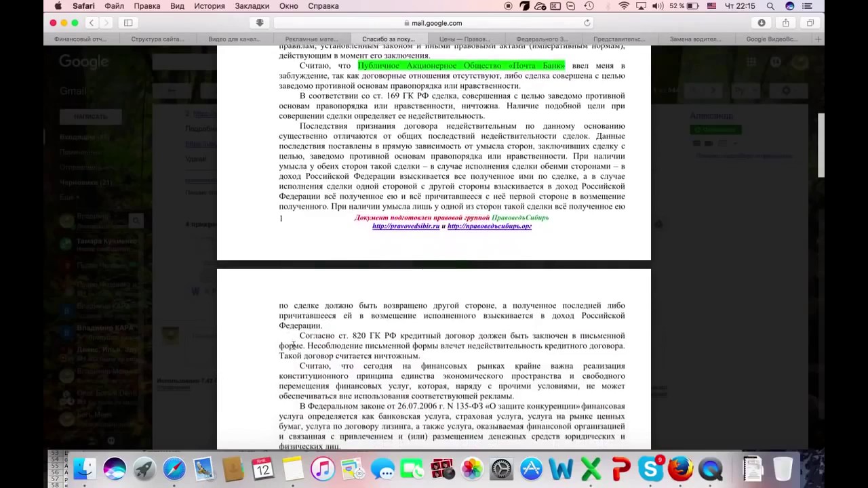This screenshot has height=488, width=868.
Task: Click Safari back navigation arrow
Action: click(x=92, y=23)
